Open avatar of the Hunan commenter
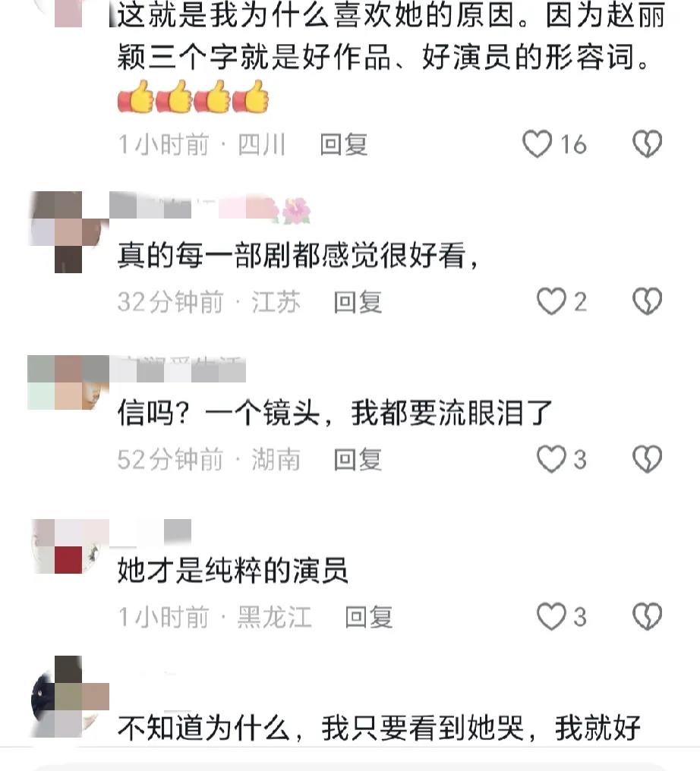700x771 pixels. tap(68, 382)
